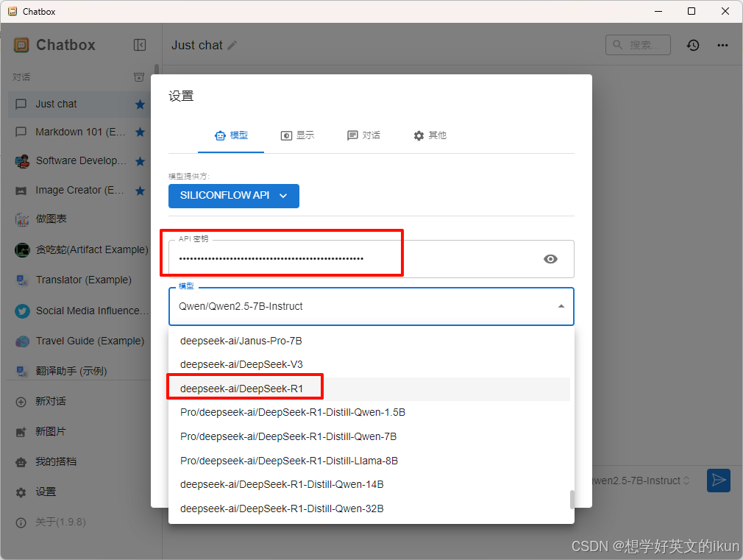Click the 做图表 chart avatar icon
The height and width of the screenshot is (560, 743).
(22, 219)
